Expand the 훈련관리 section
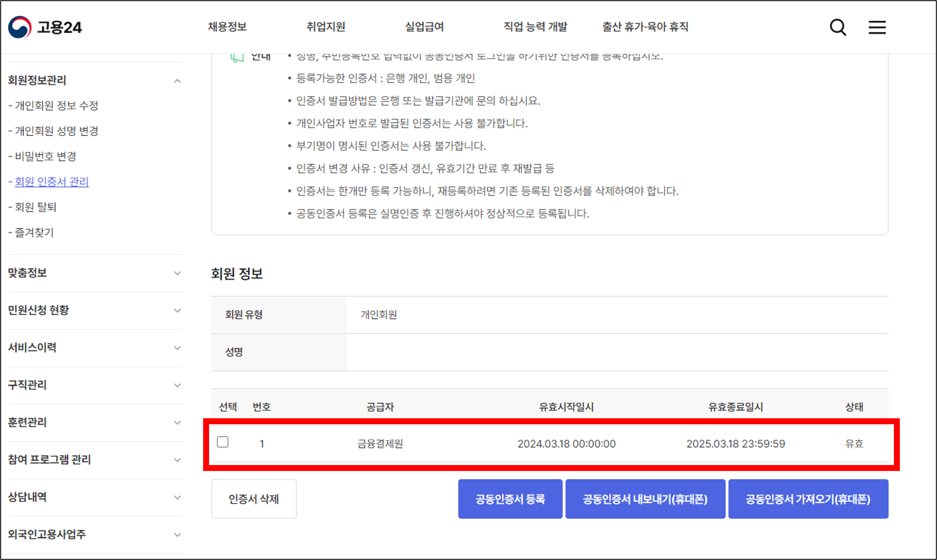Screen dimensions: 937x560 [x=177, y=423]
